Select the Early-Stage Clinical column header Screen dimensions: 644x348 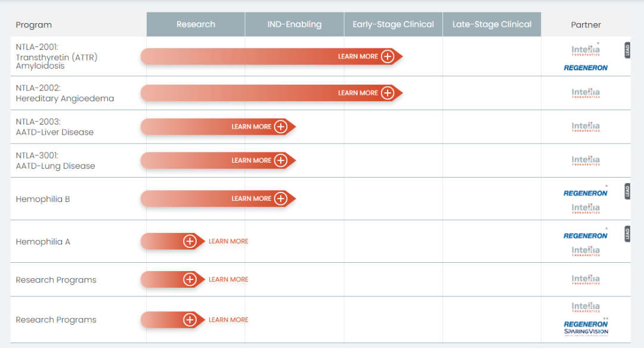(393, 24)
